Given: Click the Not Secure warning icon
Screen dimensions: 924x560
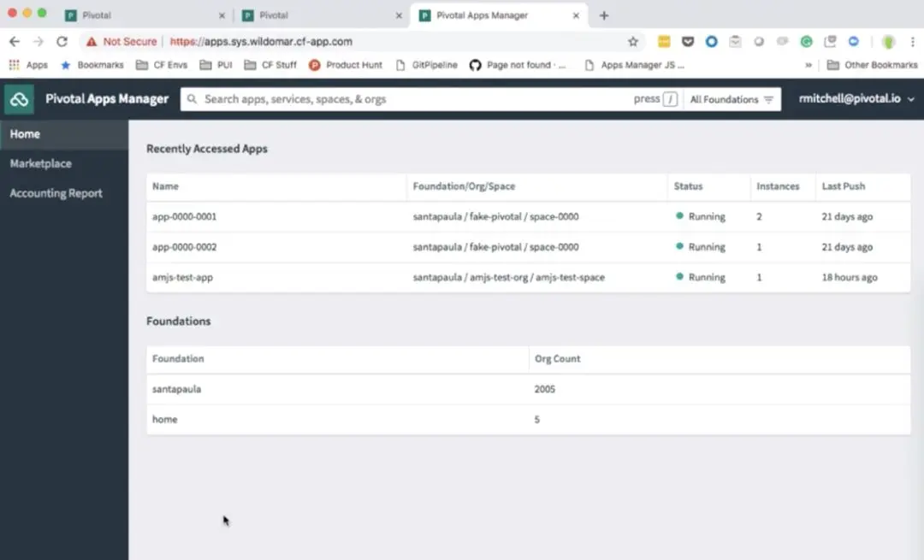Looking at the screenshot, I should (x=92, y=42).
